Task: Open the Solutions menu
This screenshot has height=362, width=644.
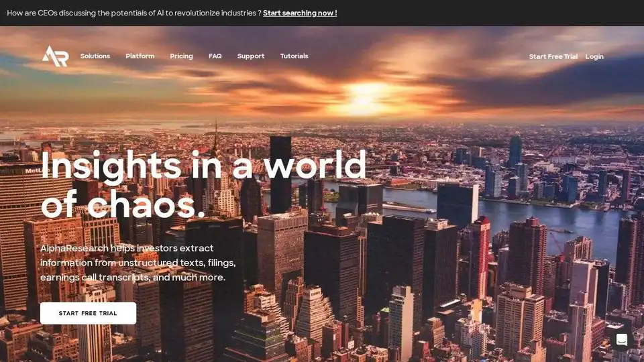Action: coord(95,56)
